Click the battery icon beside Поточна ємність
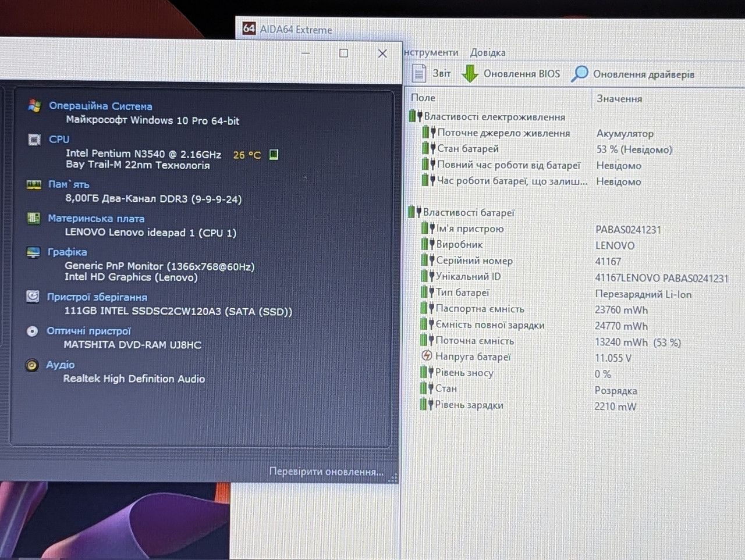This screenshot has height=560, width=745. (427, 340)
